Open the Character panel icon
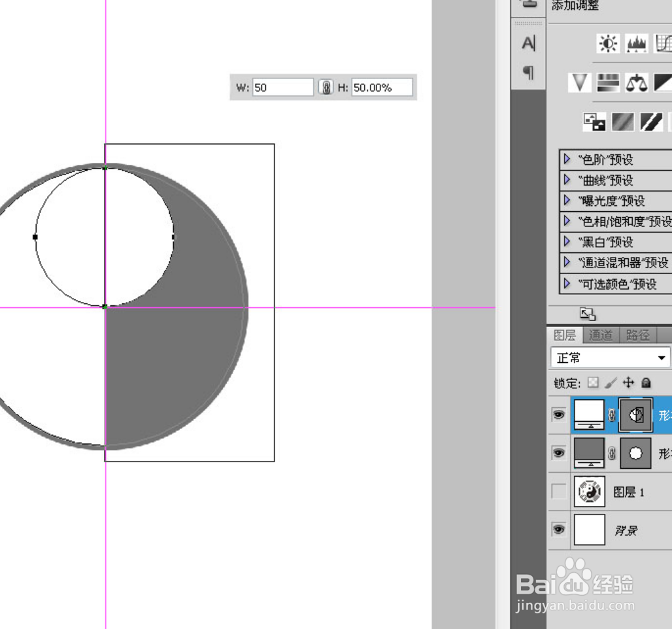Screen dimensions: 672x629 pos(528,43)
